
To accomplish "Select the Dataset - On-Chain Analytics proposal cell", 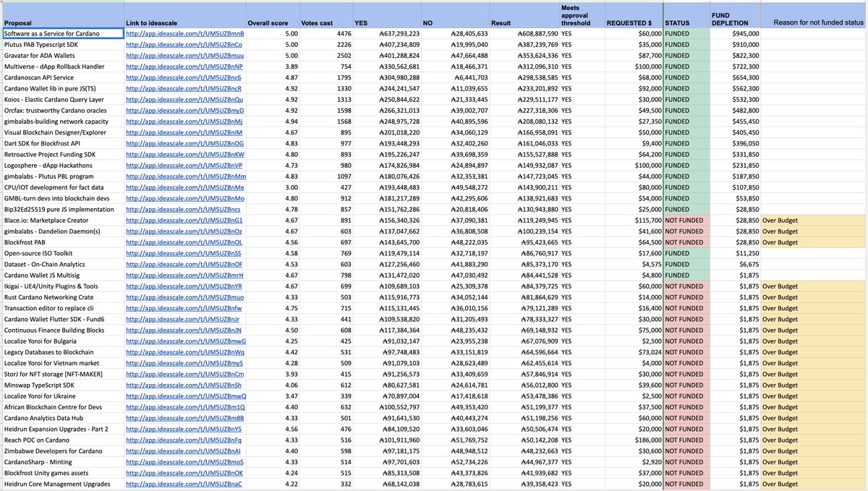I will tap(61, 265).
